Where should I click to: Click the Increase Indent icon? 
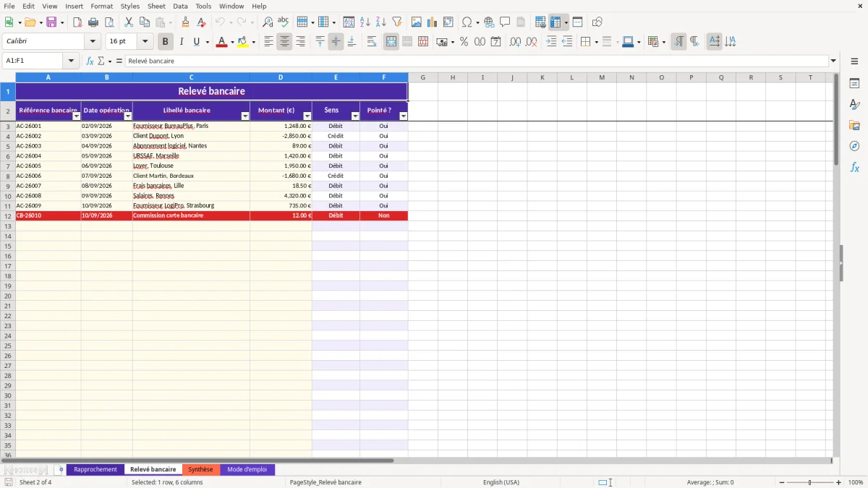pos(551,42)
